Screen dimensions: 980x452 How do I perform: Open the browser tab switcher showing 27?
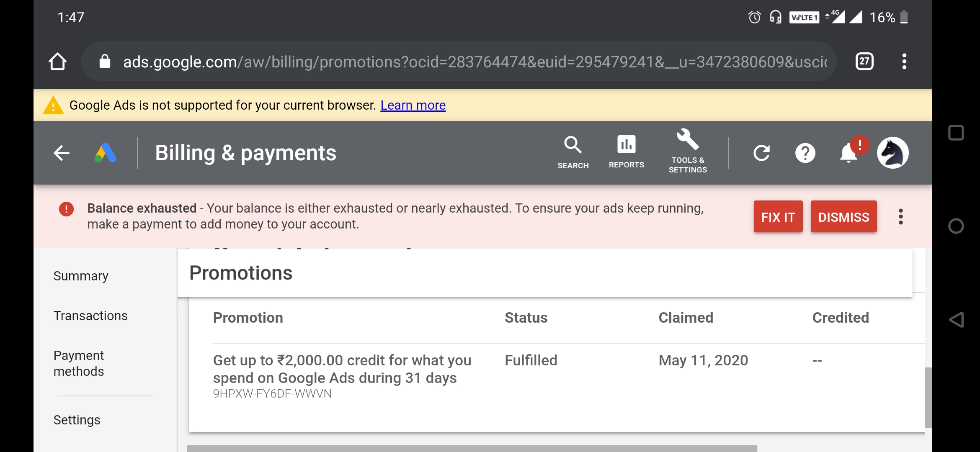coord(864,62)
